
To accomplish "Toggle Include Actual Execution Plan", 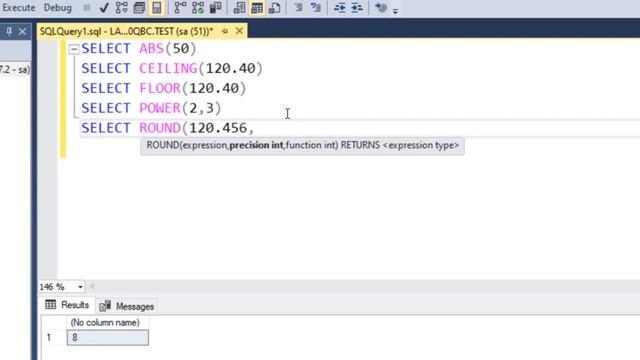I will point(180,8).
